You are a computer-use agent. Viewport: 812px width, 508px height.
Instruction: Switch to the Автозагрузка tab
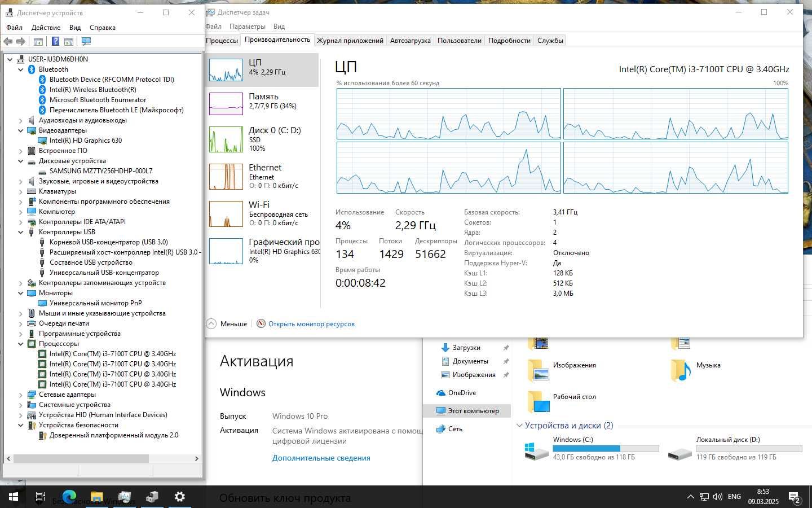(x=411, y=40)
